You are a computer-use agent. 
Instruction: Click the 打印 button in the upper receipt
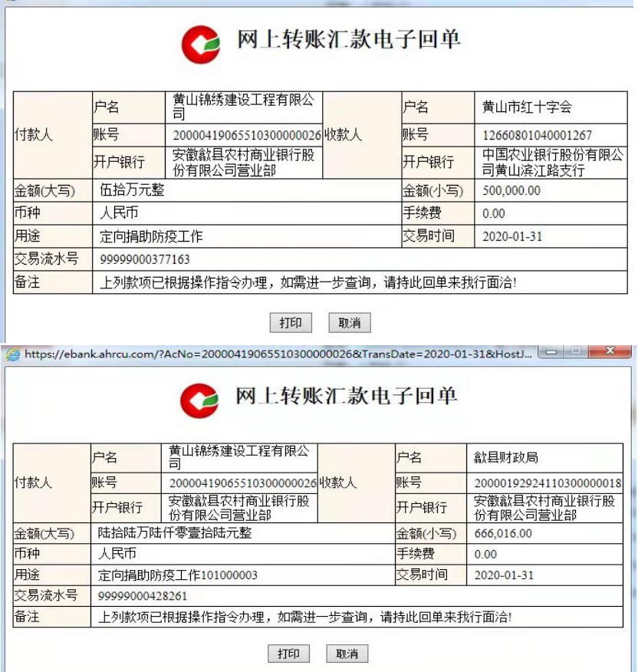pos(291,323)
